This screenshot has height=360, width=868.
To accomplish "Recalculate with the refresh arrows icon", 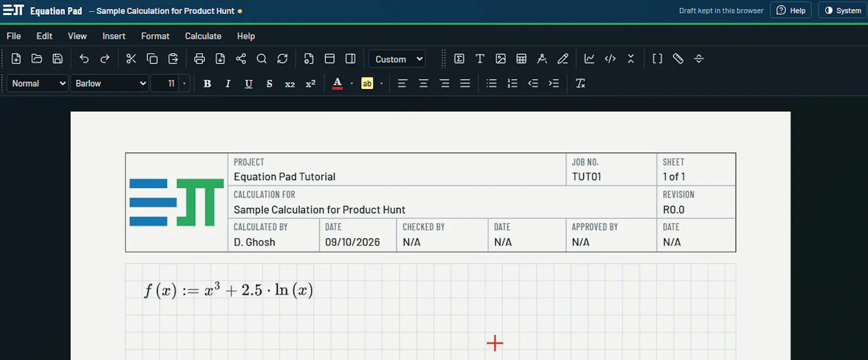I will tap(282, 59).
